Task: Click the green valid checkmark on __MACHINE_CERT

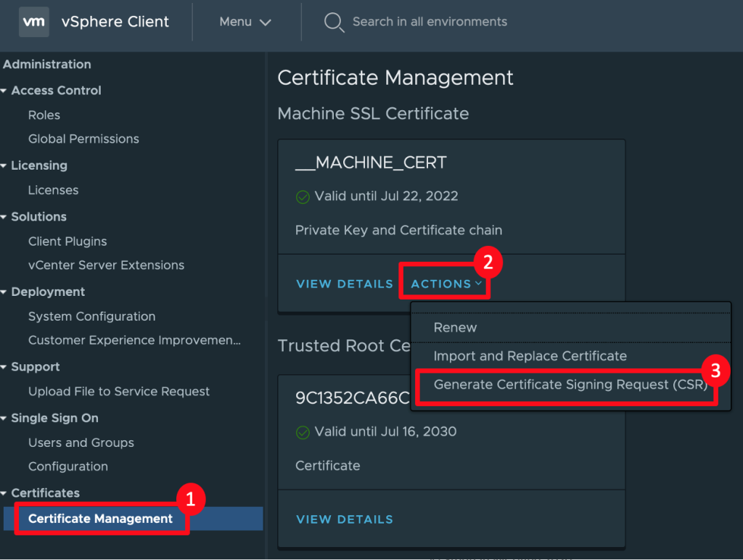Action: 303,197
